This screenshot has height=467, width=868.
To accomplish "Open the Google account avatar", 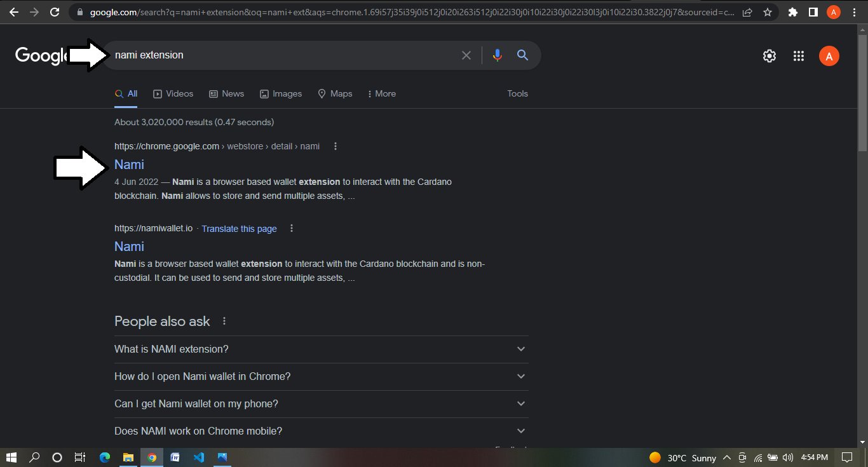I will pyautogui.click(x=829, y=56).
